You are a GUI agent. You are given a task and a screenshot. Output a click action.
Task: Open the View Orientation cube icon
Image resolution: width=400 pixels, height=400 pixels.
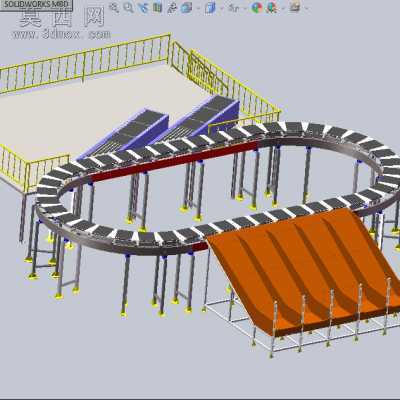click(187, 7)
